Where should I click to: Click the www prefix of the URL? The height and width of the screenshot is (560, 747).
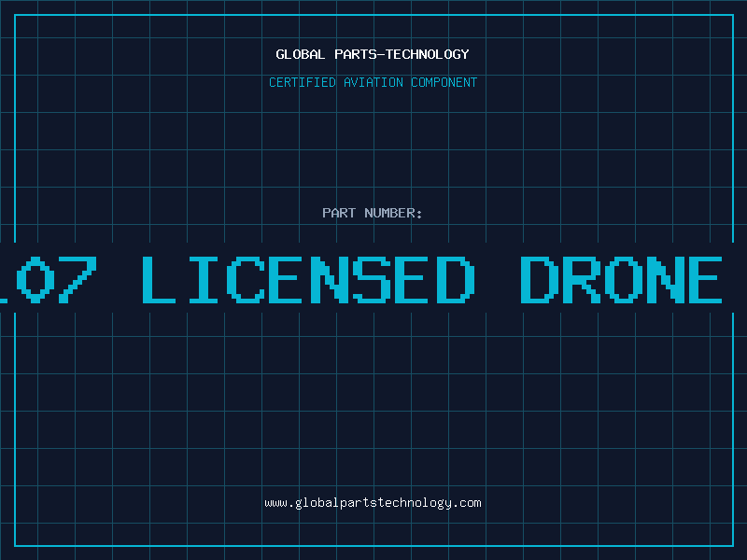coord(275,503)
